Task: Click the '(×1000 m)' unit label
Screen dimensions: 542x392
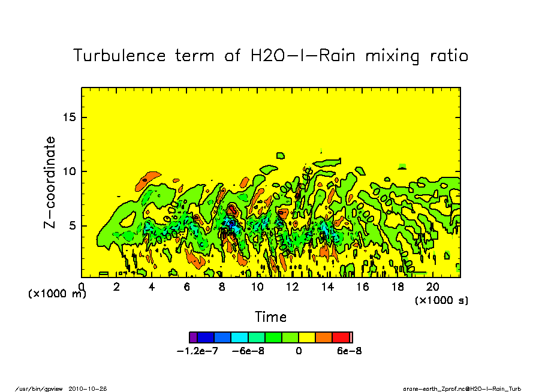Action: click(x=58, y=294)
